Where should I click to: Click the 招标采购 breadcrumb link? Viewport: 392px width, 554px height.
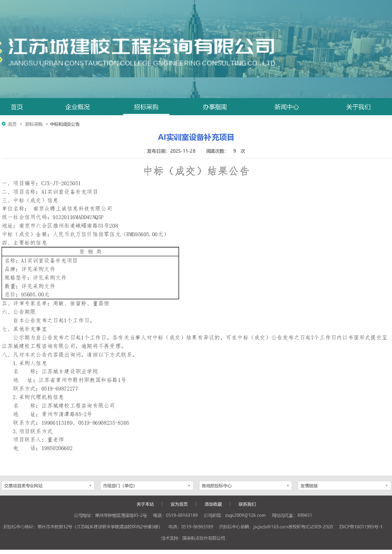click(34, 124)
